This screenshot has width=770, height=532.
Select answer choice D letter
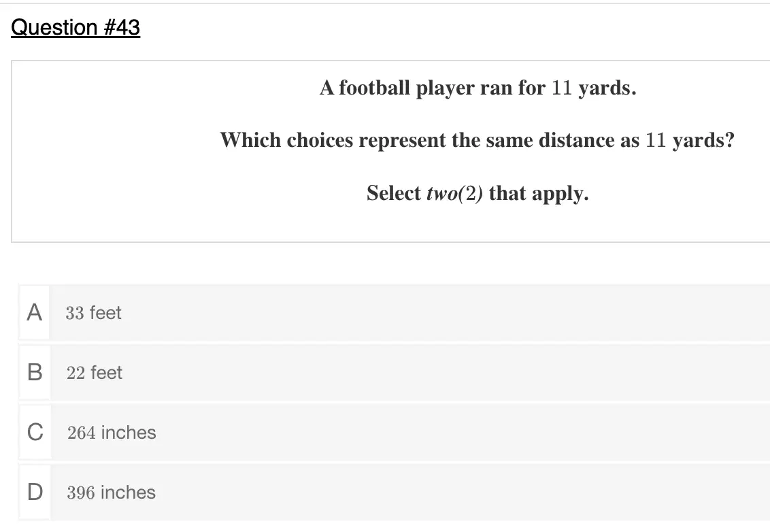click(35, 493)
